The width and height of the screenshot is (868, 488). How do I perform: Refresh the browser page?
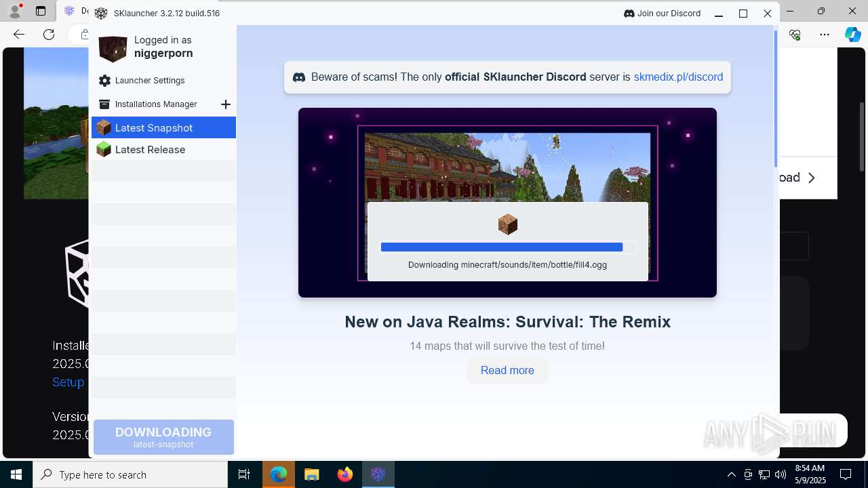(x=49, y=35)
